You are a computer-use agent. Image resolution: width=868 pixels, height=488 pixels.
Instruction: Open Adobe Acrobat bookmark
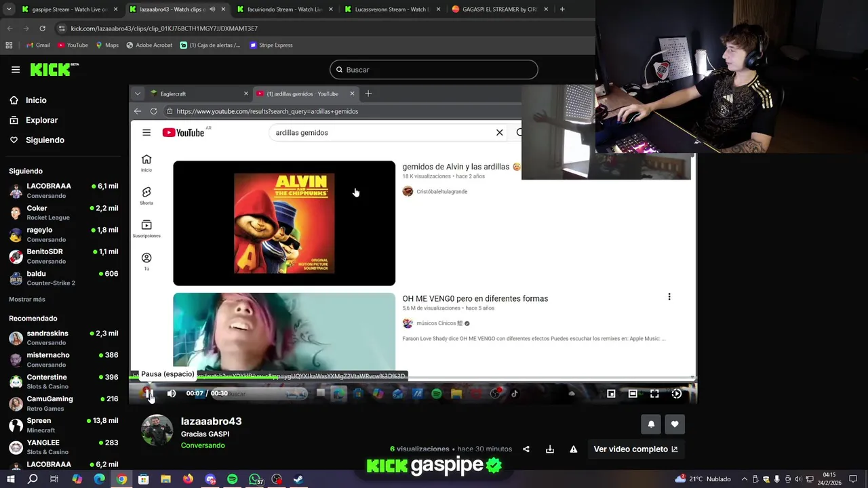pos(149,45)
